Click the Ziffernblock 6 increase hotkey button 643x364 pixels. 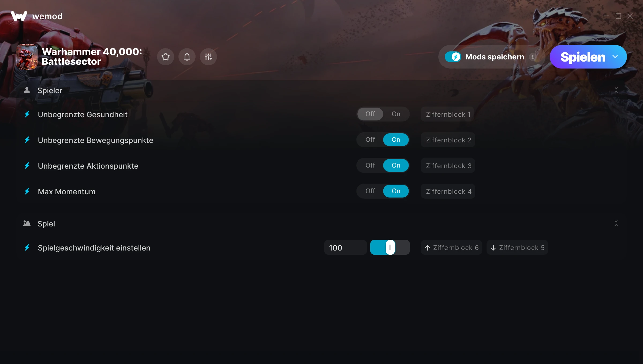tap(451, 248)
